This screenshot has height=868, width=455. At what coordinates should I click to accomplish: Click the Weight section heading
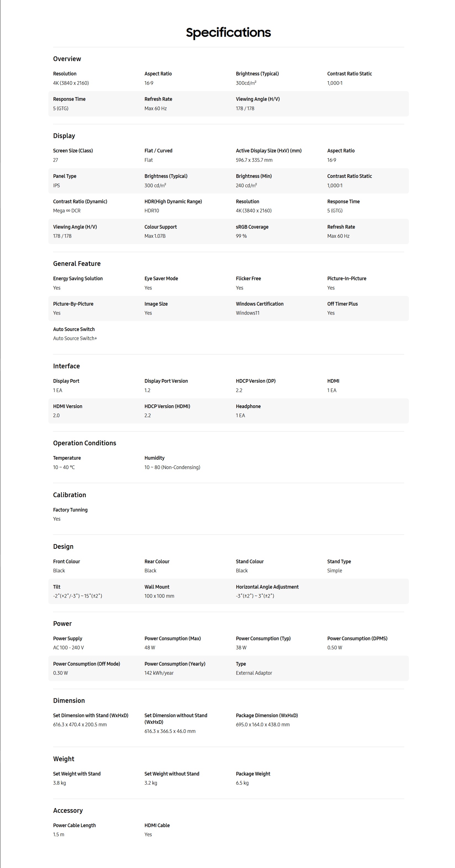pyautogui.click(x=64, y=759)
